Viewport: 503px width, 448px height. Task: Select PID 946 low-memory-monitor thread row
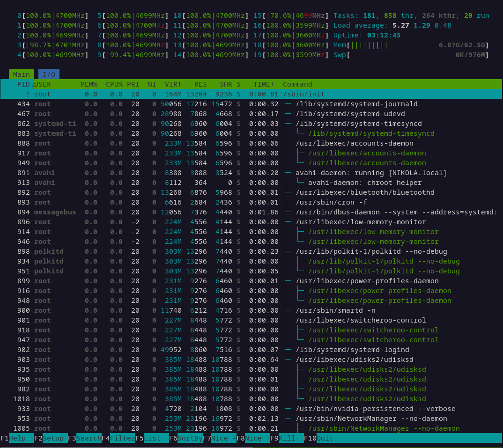pyautogui.click(x=251, y=242)
